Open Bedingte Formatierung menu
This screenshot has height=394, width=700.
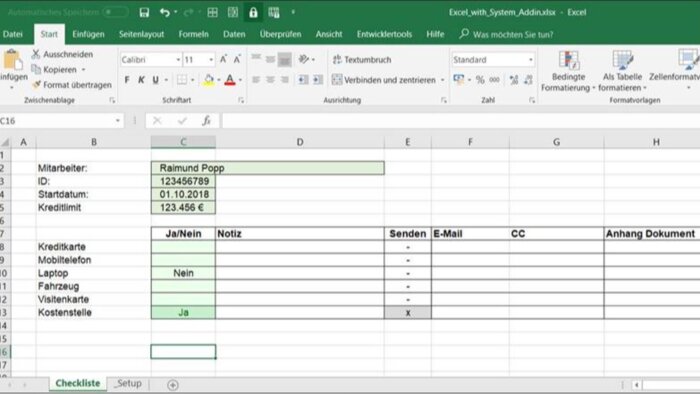click(568, 71)
